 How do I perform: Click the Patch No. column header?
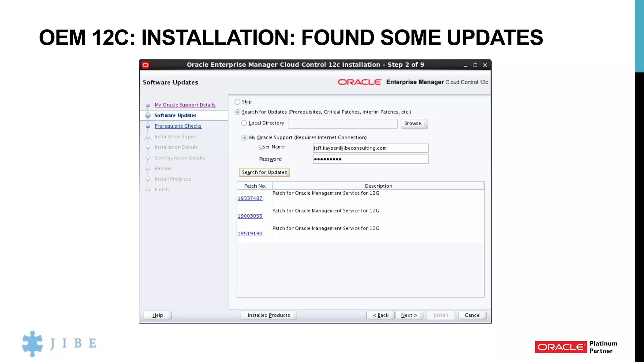point(255,186)
